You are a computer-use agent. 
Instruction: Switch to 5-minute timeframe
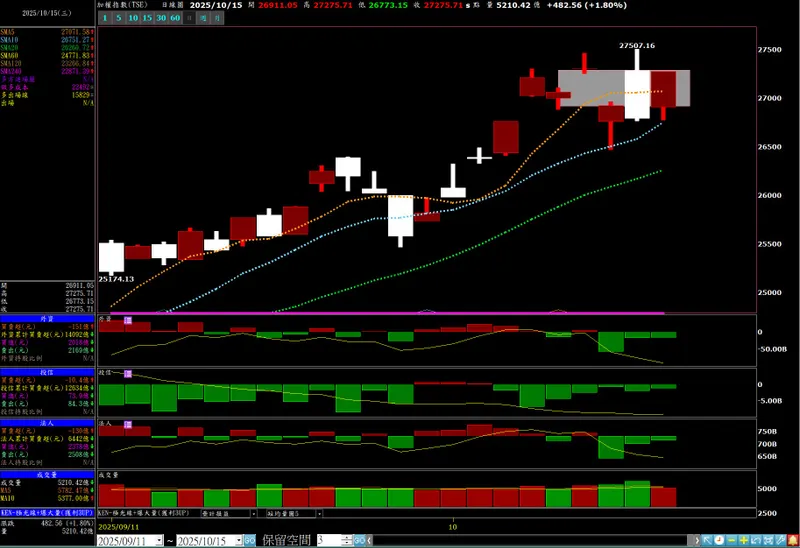click(x=119, y=18)
